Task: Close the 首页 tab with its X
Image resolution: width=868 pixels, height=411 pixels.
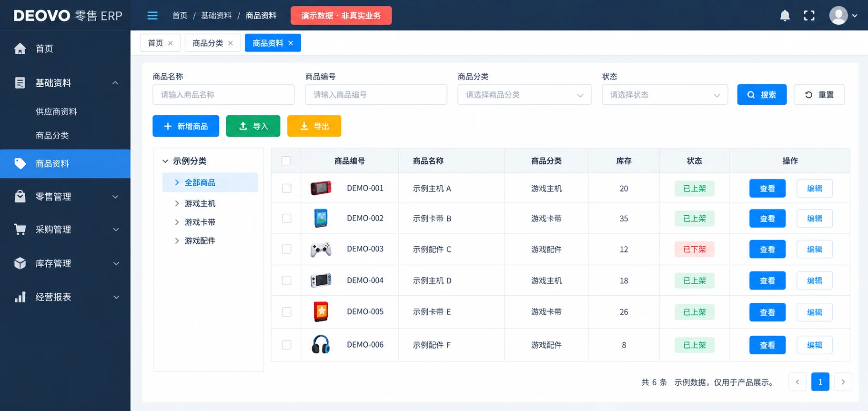Action: tap(171, 43)
